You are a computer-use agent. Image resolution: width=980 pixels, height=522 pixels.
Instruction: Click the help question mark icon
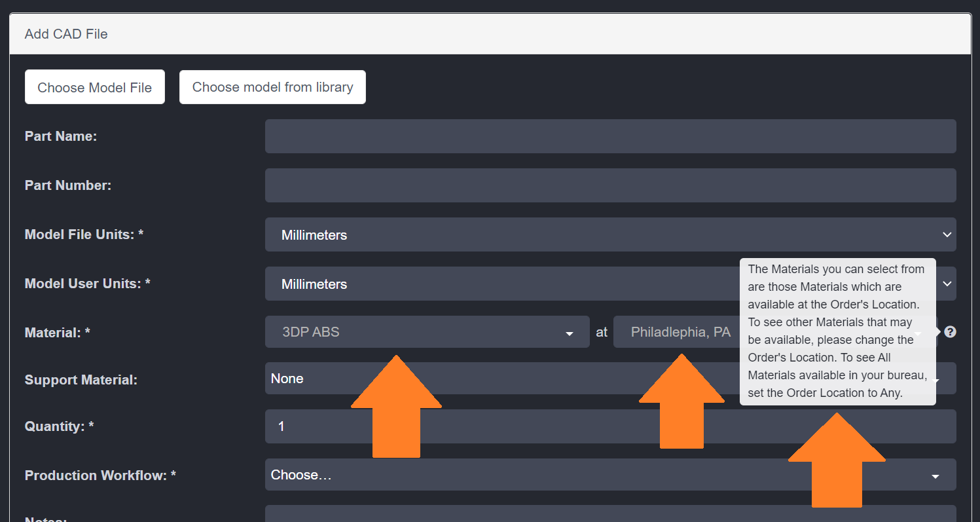[x=950, y=332]
